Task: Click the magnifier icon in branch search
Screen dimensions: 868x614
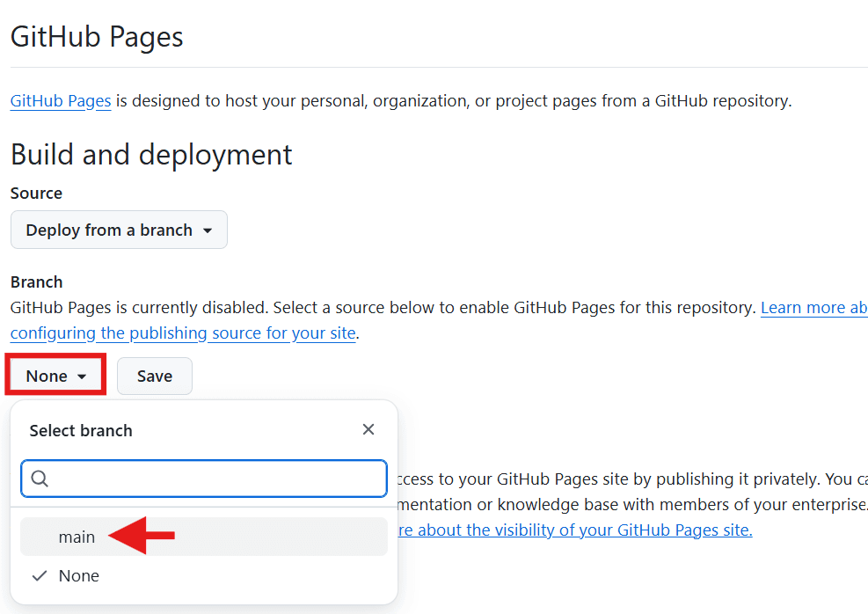Action: (40, 479)
